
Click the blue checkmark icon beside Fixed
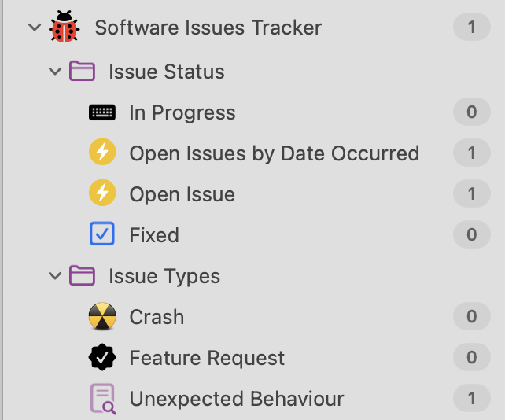[102, 234]
